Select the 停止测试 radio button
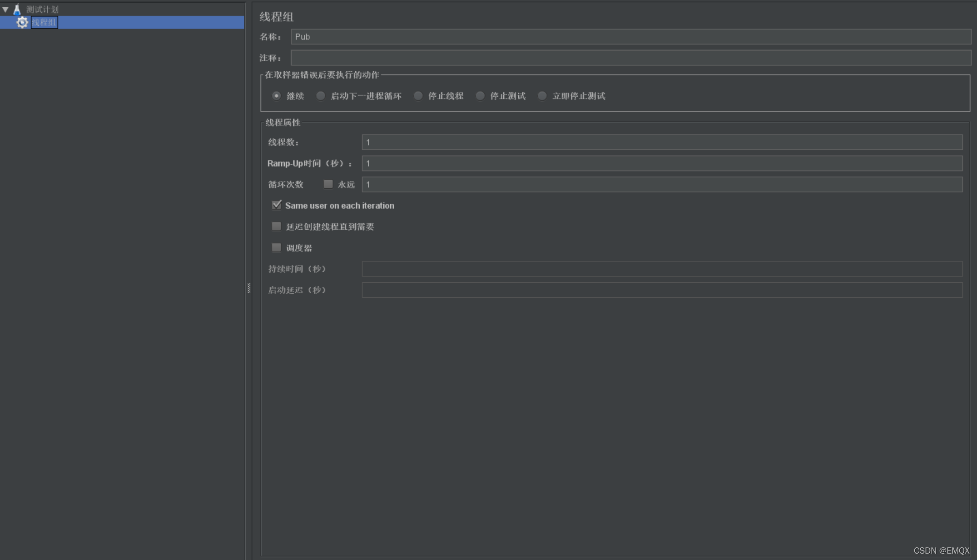 tap(480, 96)
